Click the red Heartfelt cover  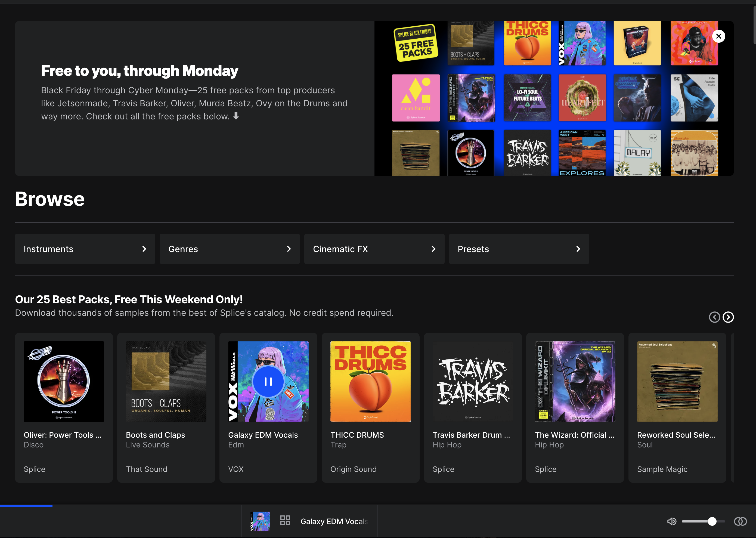(x=583, y=98)
